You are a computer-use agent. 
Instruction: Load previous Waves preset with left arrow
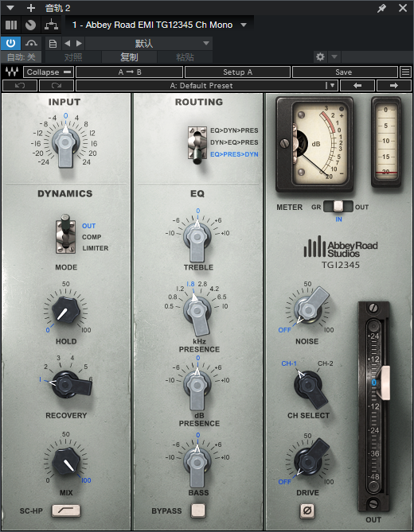(357, 86)
